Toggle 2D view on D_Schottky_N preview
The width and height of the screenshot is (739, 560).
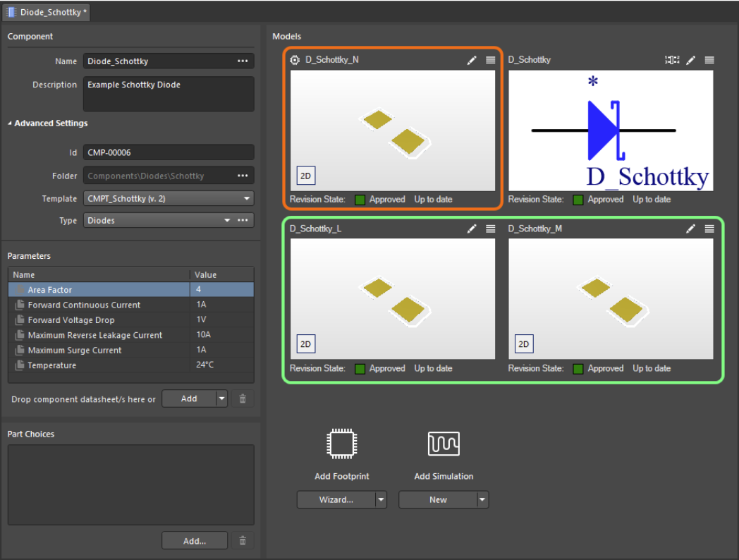tap(306, 176)
